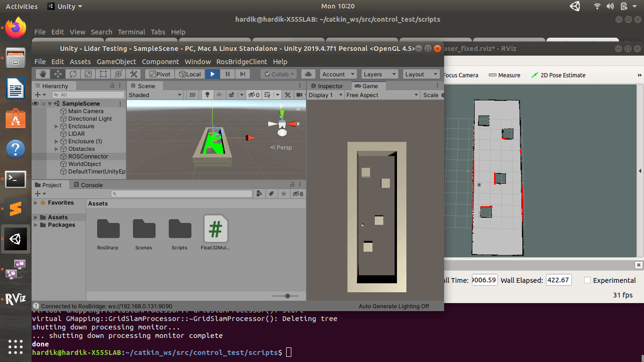Search by type icon in Project
This screenshot has height=362, width=644.
coord(259,194)
